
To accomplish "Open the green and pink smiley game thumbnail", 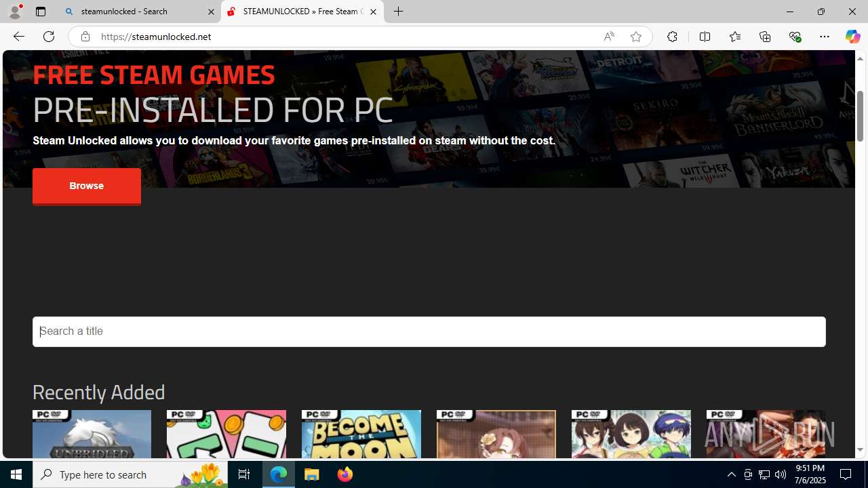I will click(x=226, y=434).
